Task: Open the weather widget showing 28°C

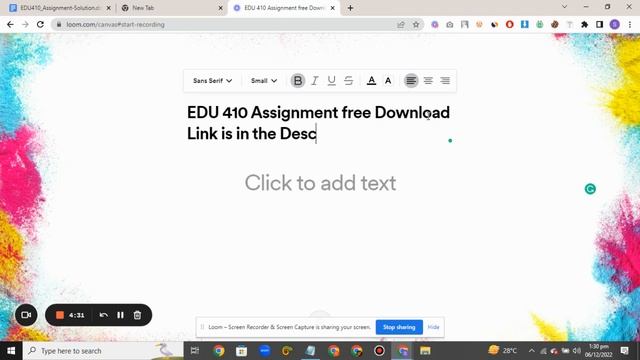Action: (x=502, y=350)
